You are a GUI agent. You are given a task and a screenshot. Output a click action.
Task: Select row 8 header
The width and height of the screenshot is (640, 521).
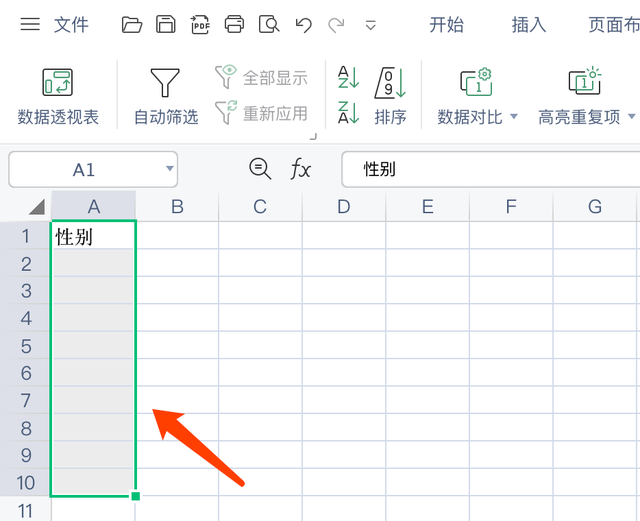tap(26, 428)
